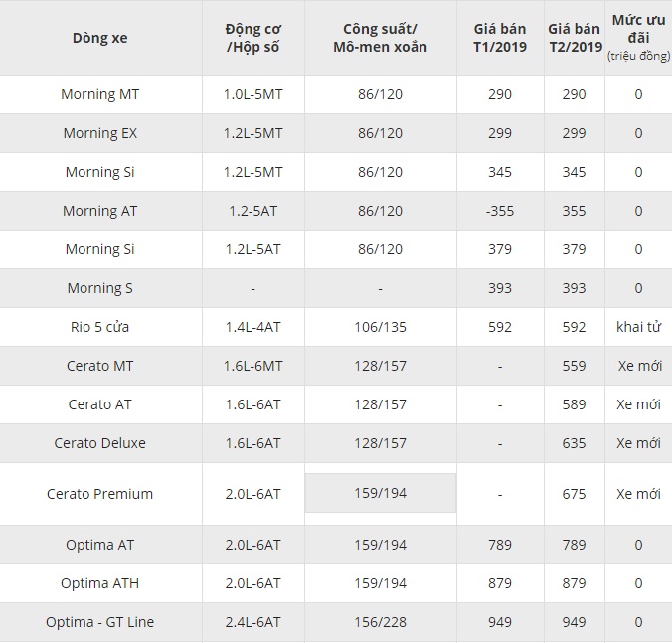Click the "Công suất/Mô-men xoắn" header
Screen dimensions: 672x643
pos(380,38)
